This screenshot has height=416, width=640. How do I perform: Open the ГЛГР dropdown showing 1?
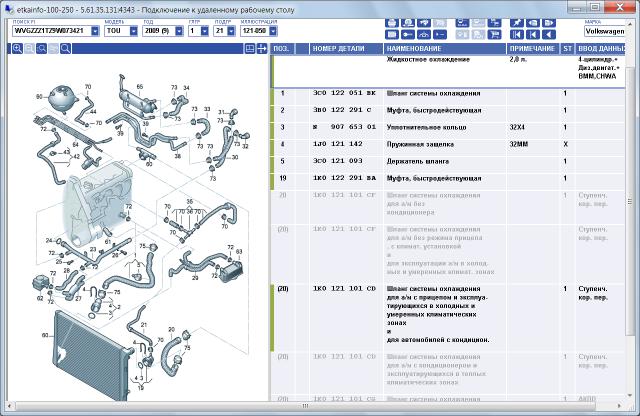[x=204, y=31]
